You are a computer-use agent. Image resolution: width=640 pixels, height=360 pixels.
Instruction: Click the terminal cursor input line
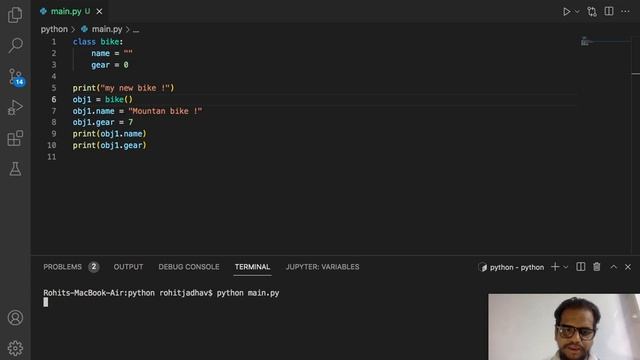46,302
